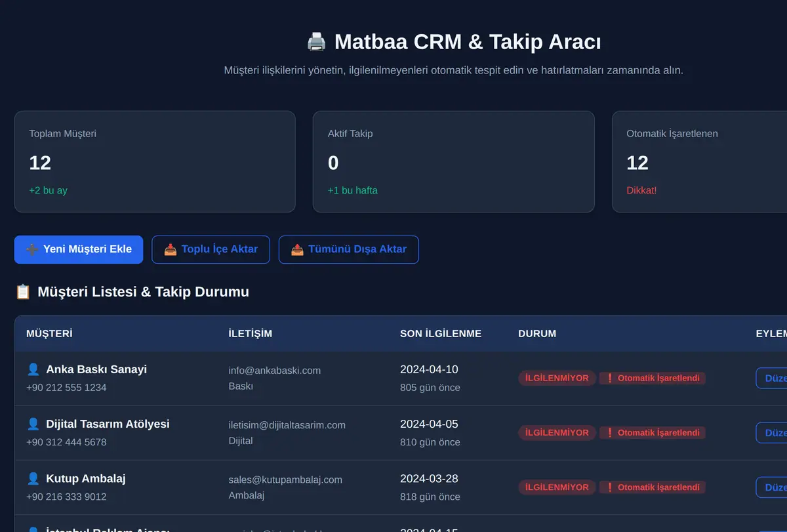Click the 818 gün önce text

click(x=430, y=496)
